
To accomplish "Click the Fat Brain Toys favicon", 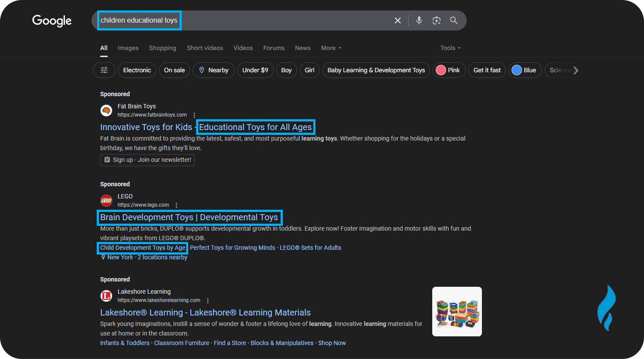I will (x=106, y=111).
